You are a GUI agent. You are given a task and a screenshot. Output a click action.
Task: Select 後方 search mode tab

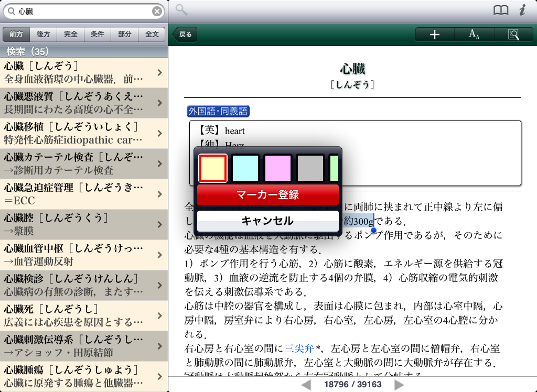pos(44,34)
